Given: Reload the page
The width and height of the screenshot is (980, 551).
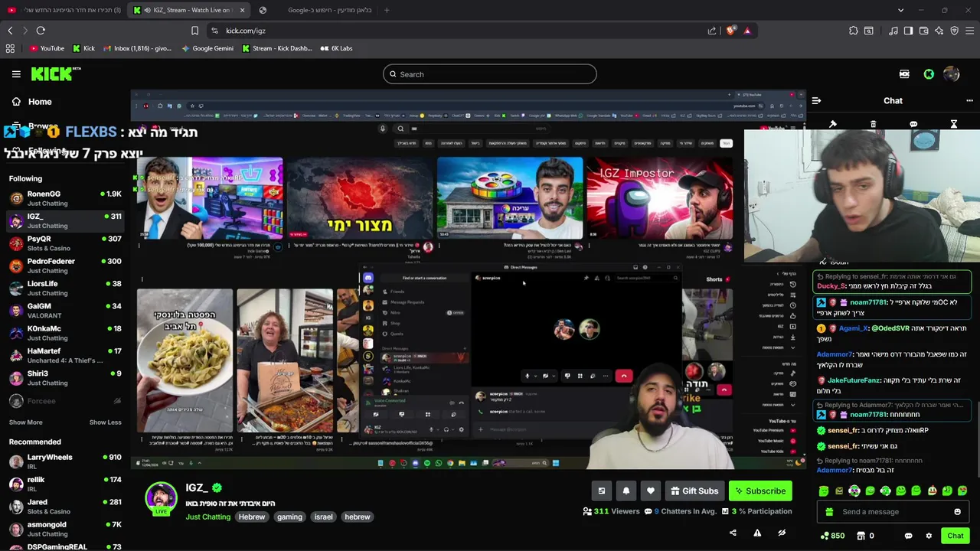Looking at the screenshot, I should (41, 31).
